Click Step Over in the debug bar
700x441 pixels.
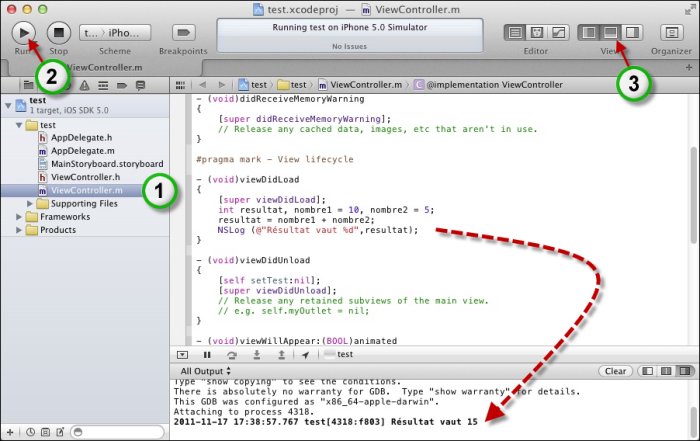[232, 354]
